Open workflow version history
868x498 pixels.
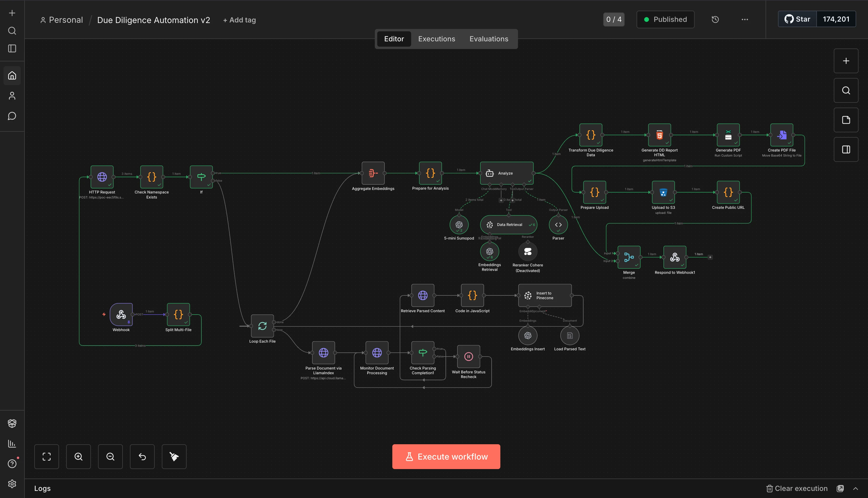pos(715,19)
